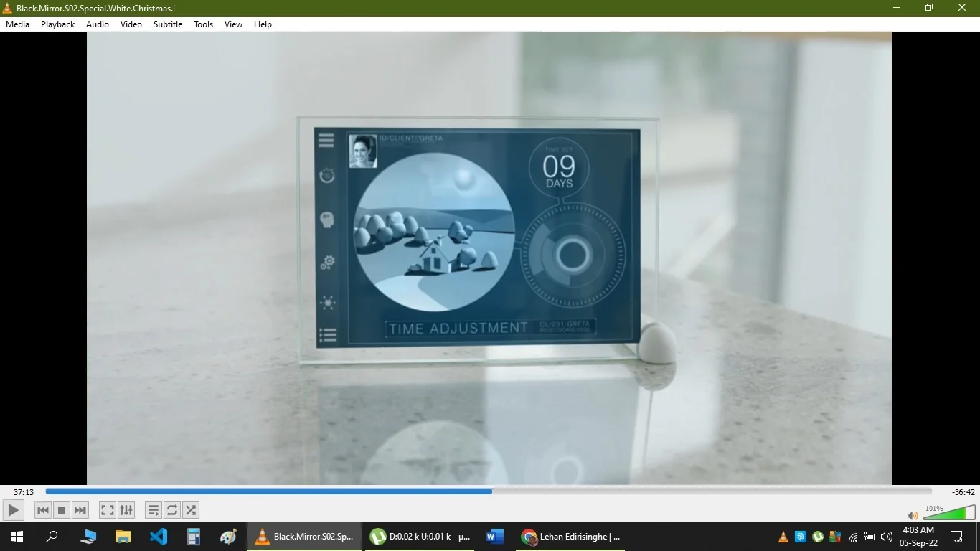Open the Windows Start menu

tap(17, 537)
